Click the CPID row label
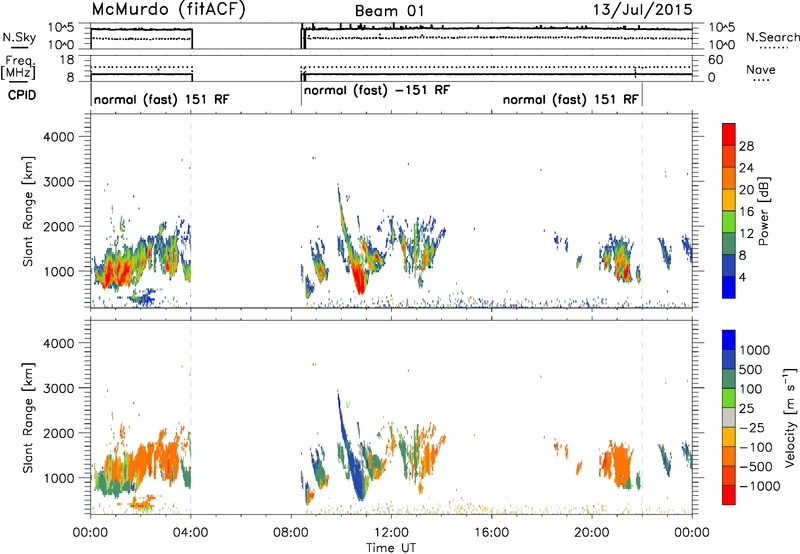This screenshot has width=800, height=554. (22, 95)
